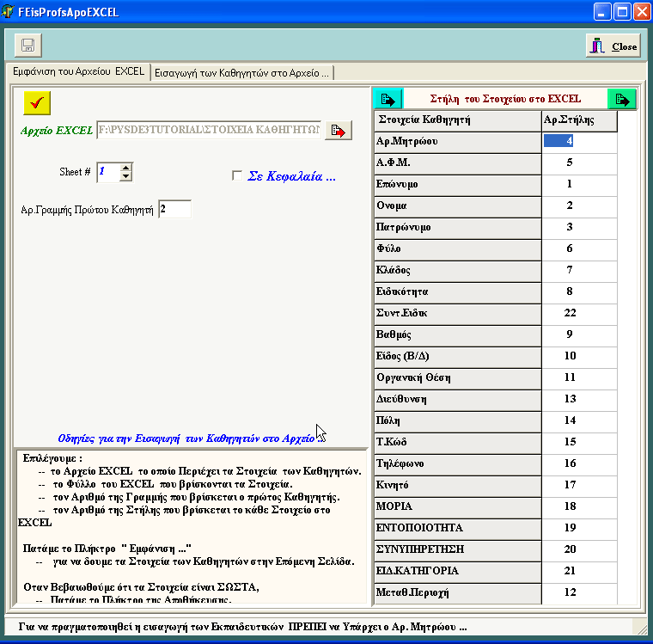The height and width of the screenshot is (644, 653).
Task: Click the green arrow icon at the table's right
Action: coord(622,99)
